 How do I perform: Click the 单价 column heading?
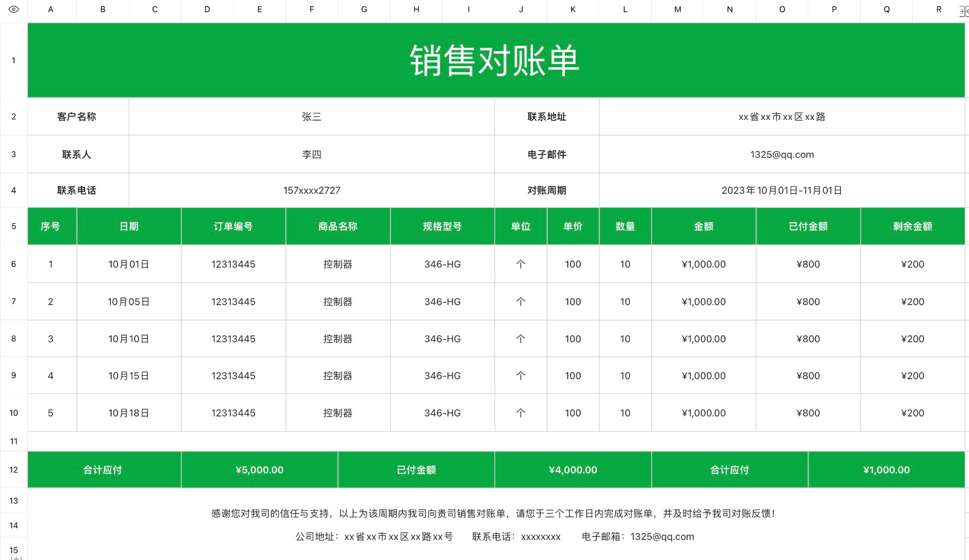coord(573,226)
